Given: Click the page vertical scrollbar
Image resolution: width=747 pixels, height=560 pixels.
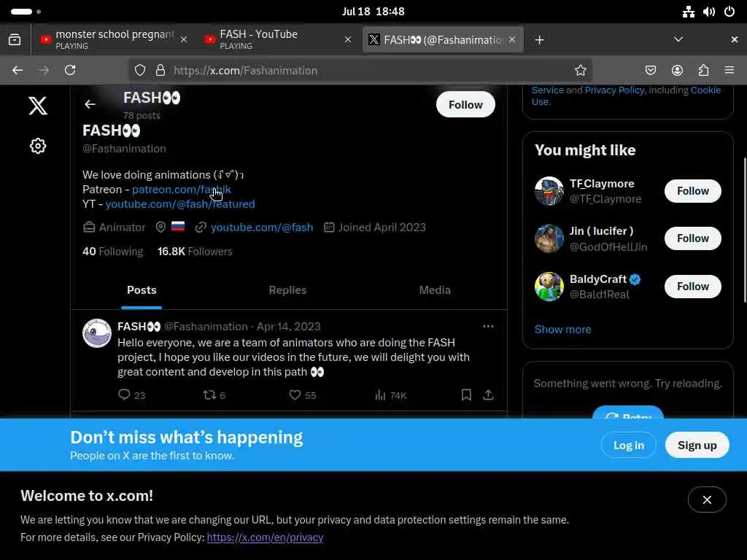Looking at the screenshot, I should click(x=745, y=230).
